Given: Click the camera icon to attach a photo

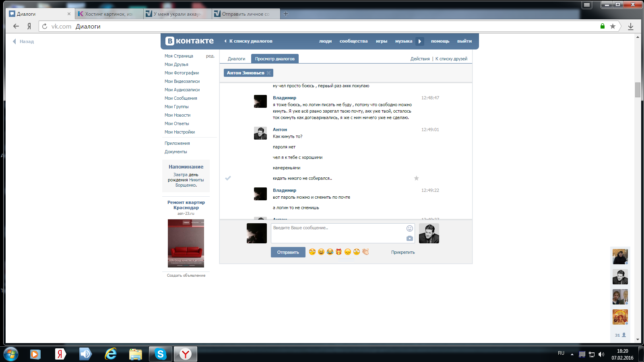Looking at the screenshot, I should click(x=410, y=239).
